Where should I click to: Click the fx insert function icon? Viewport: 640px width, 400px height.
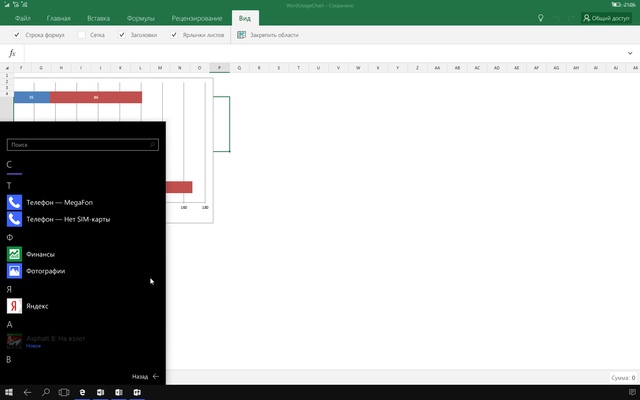point(12,53)
